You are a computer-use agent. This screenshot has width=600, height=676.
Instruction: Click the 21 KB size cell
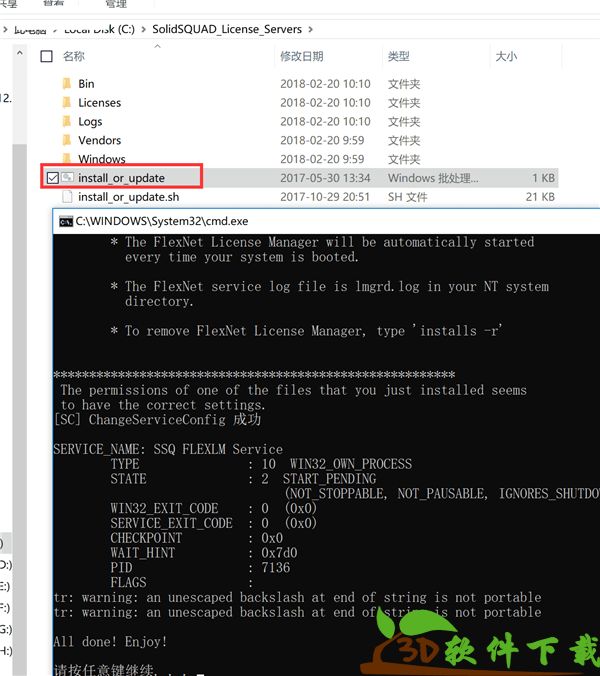pos(540,197)
